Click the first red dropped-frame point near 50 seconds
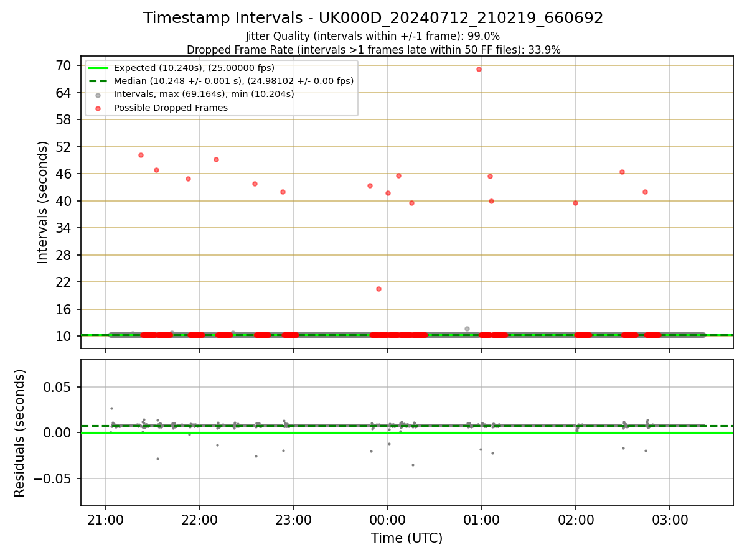 tap(141, 155)
